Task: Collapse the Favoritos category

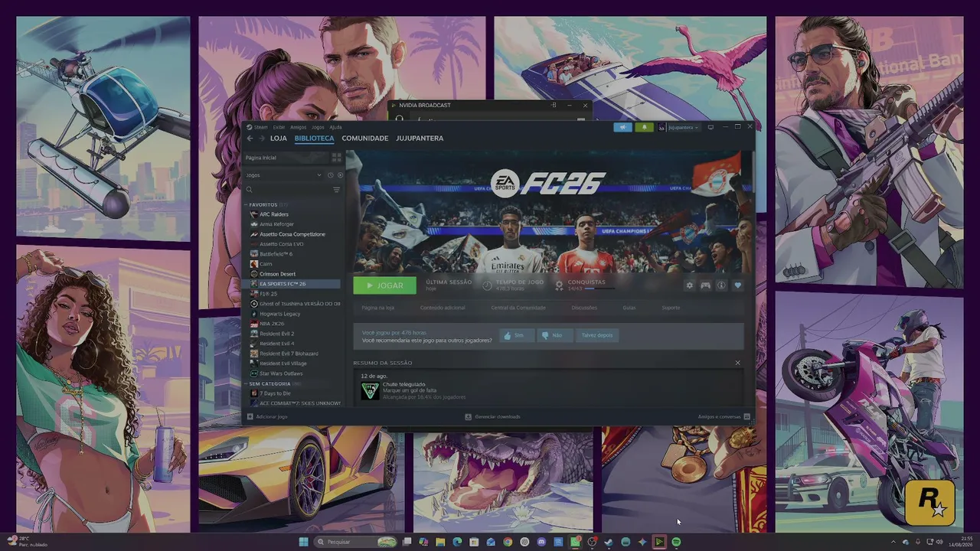Action: (x=246, y=205)
